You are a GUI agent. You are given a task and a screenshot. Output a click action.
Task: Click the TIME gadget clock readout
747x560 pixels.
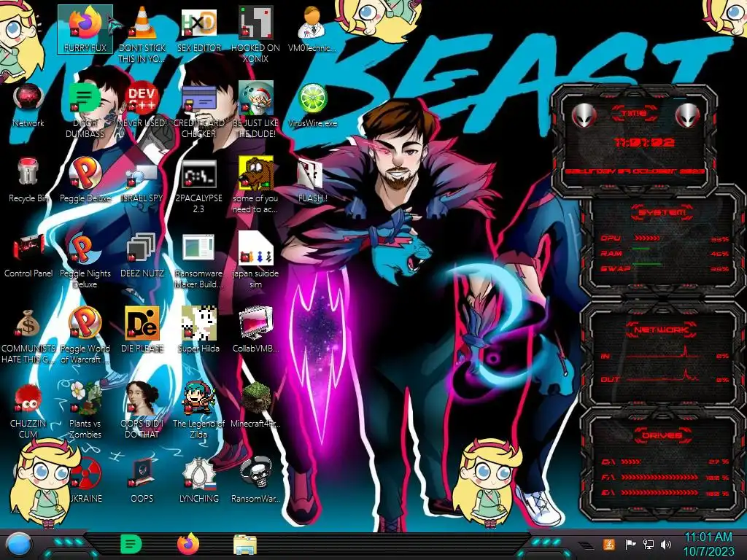click(644, 142)
